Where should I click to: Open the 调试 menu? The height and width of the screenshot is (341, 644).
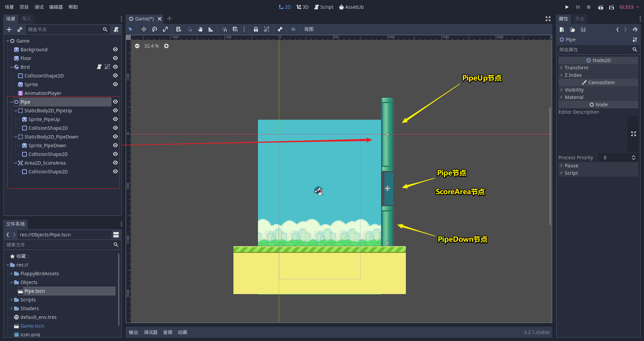click(x=39, y=7)
